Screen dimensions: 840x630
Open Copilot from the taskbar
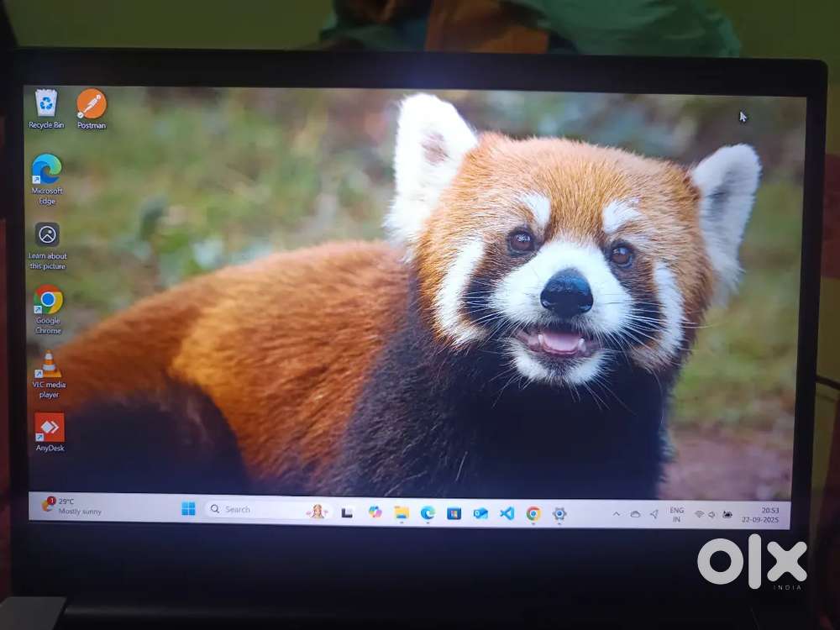375,512
